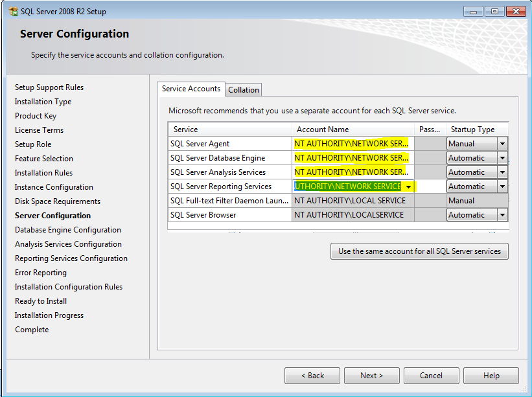Image resolution: width=532 pixels, height=397 pixels.
Task: Switch to the Collation tab
Action: (x=243, y=89)
